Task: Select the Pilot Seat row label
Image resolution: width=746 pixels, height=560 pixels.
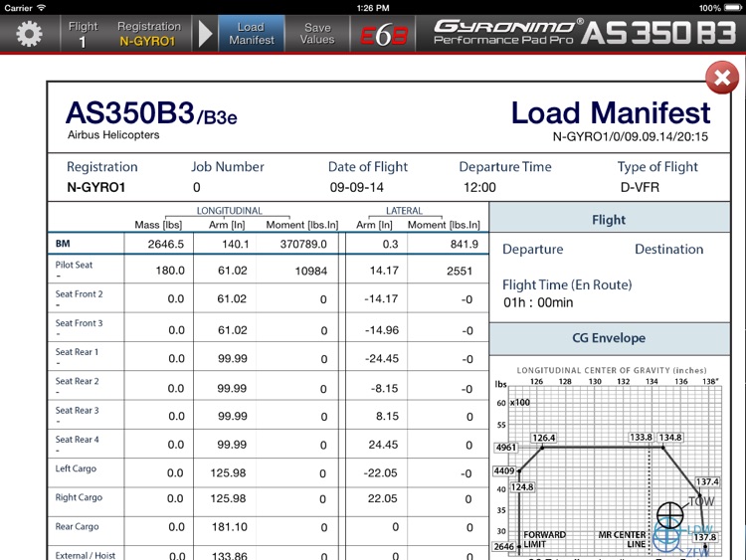Action: pos(74,265)
